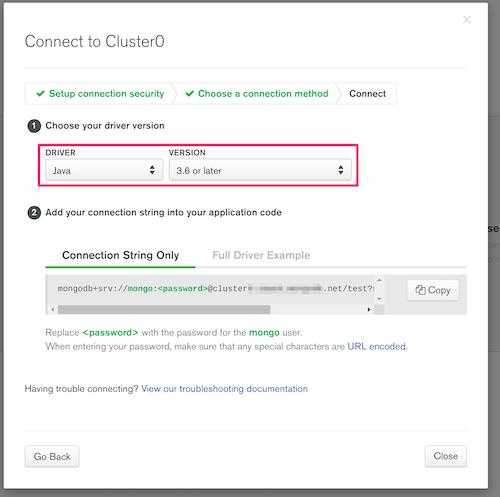Click the step 2 number badge
The image size is (500, 497).
[x=34, y=213]
